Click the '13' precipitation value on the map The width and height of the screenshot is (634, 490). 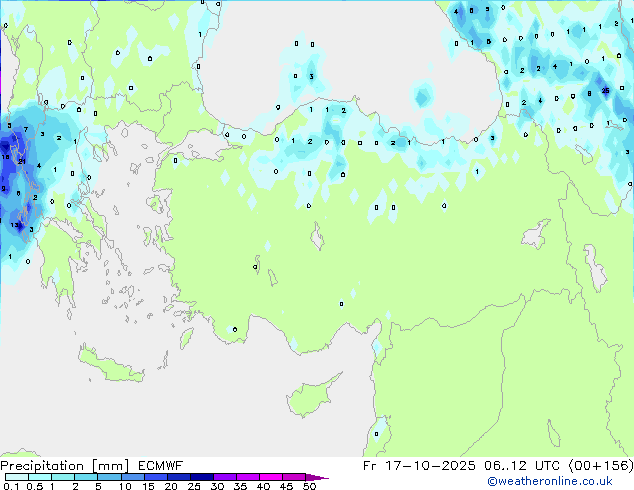(x=15, y=225)
